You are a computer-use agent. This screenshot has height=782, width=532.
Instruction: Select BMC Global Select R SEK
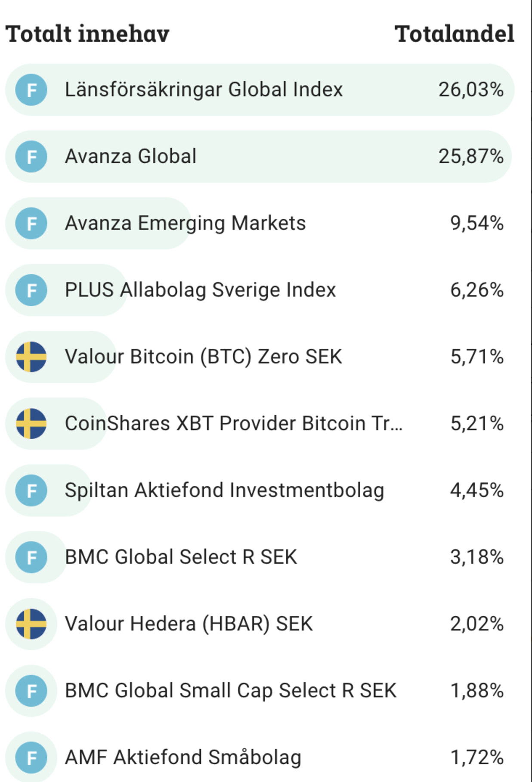[181, 557]
